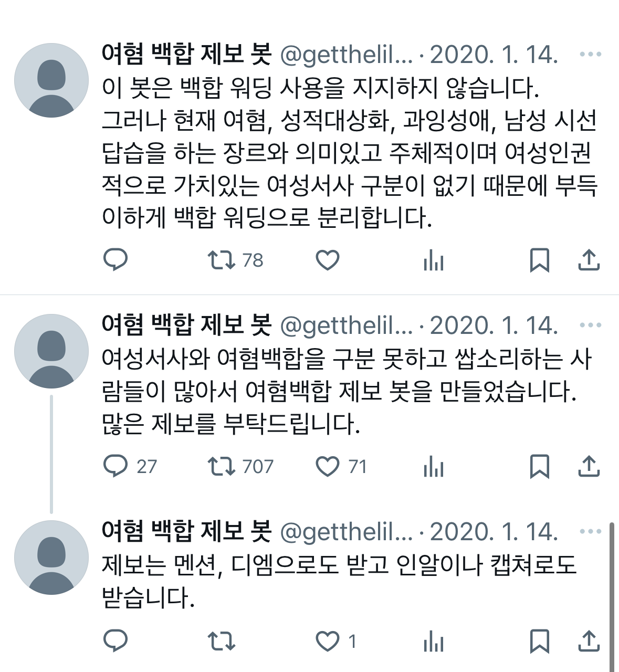This screenshot has width=619, height=672.
Task: Reply to the first tweet about 백합 워딩
Action: [117, 259]
